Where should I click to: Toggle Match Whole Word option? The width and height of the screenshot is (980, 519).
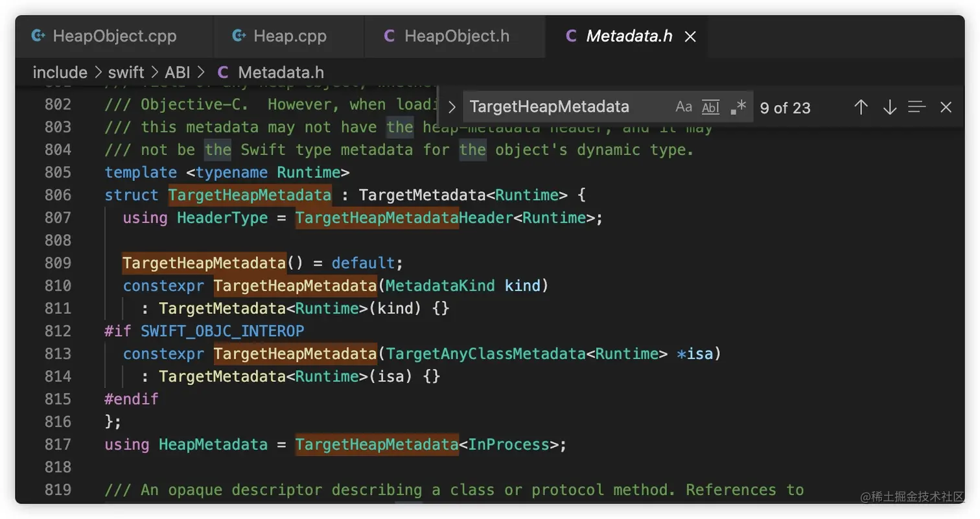[x=711, y=107]
